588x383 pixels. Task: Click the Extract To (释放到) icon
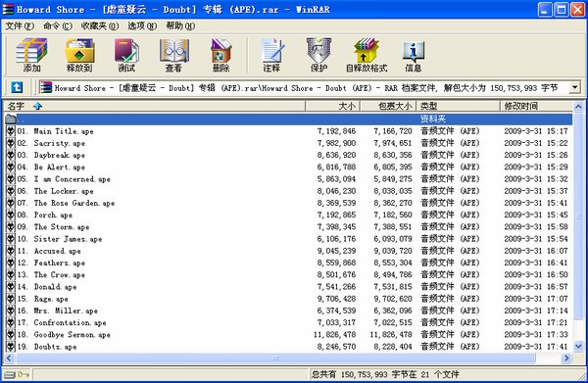(x=79, y=55)
